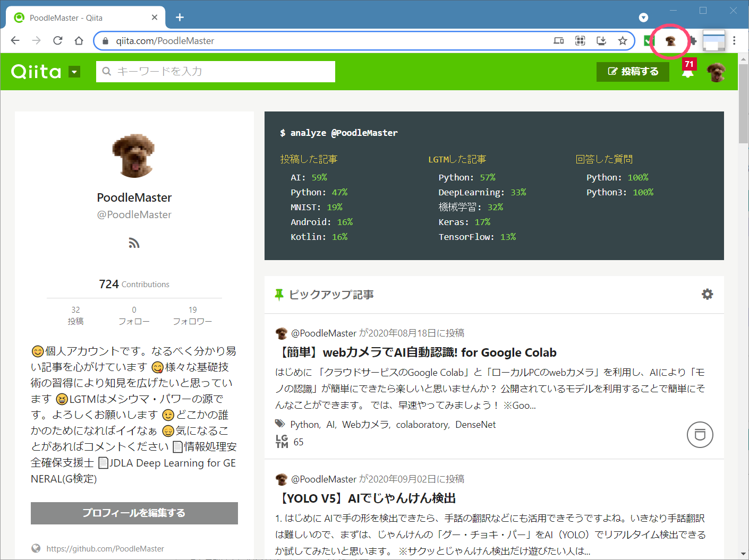749x560 pixels.
Task: Open the pickup articles settings gear
Action: point(707,294)
